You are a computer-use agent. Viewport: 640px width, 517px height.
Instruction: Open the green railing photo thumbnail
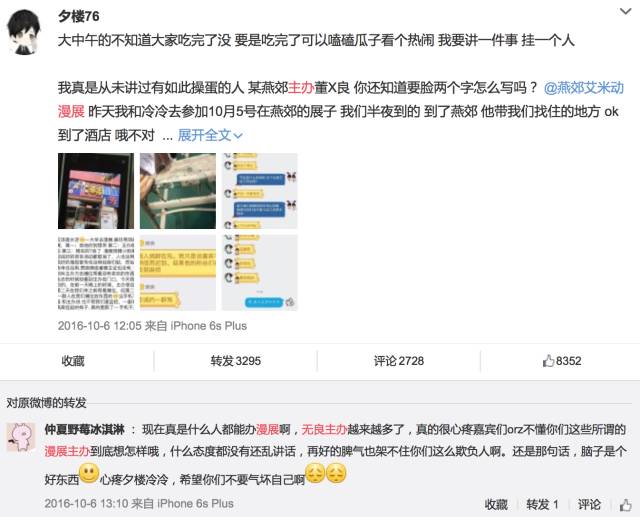(x=178, y=191)
